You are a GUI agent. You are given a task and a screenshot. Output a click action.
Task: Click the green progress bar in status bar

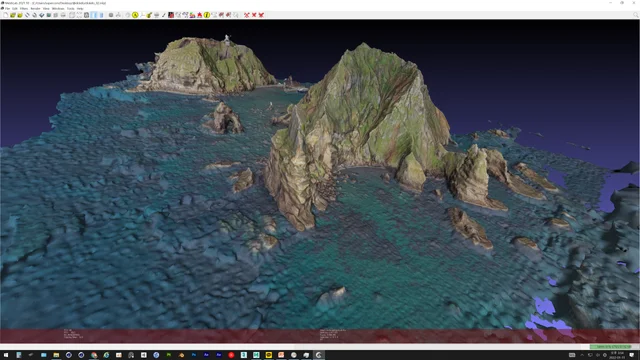pos(610,347)
